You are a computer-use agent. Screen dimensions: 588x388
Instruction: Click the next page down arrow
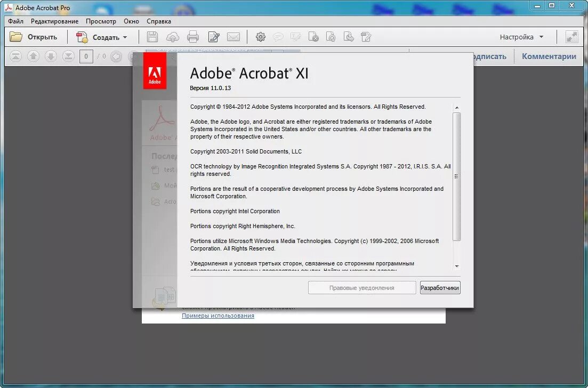[x=51, y=56]
